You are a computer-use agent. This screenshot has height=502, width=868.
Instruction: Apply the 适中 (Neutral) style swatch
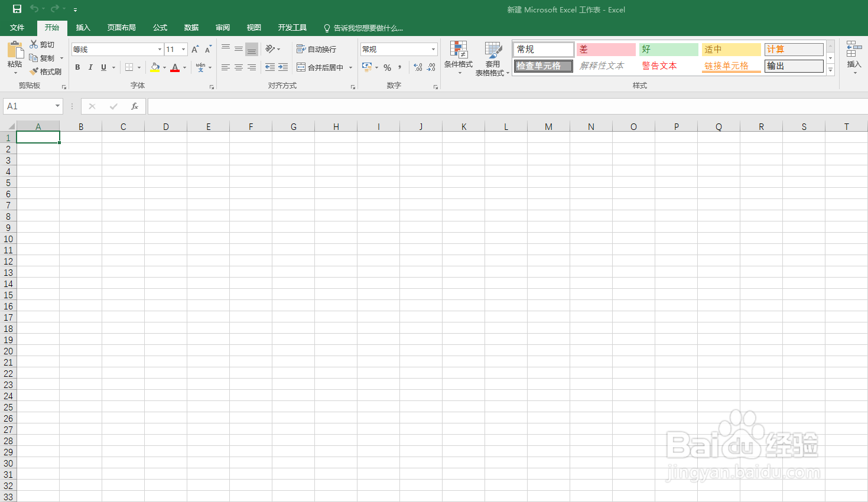click(x=731, y=50)
